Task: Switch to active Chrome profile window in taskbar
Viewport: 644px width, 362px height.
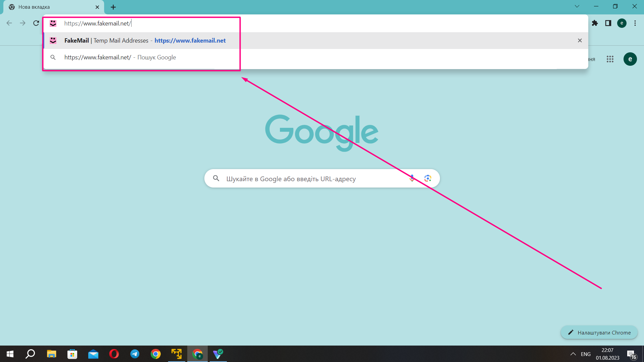Action: tap(197, 354)
